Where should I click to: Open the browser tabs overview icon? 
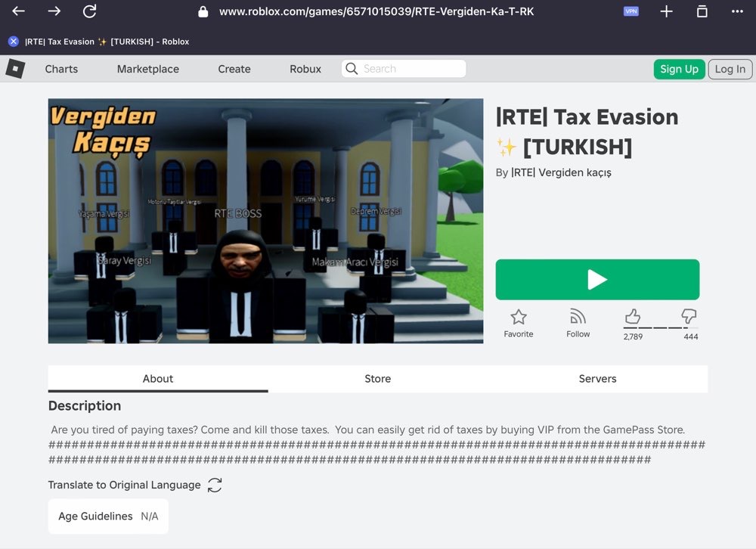[702, 11]
